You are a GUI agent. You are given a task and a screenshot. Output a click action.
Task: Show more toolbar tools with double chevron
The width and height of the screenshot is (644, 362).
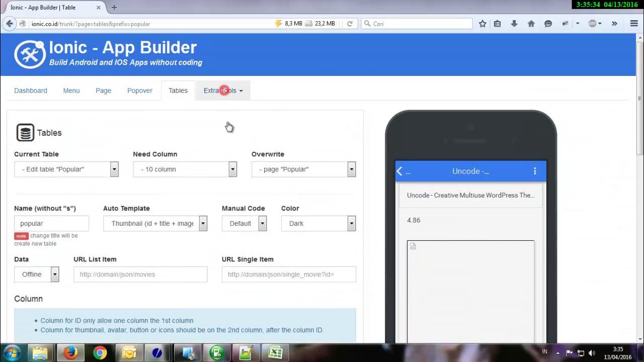(614, 24)
